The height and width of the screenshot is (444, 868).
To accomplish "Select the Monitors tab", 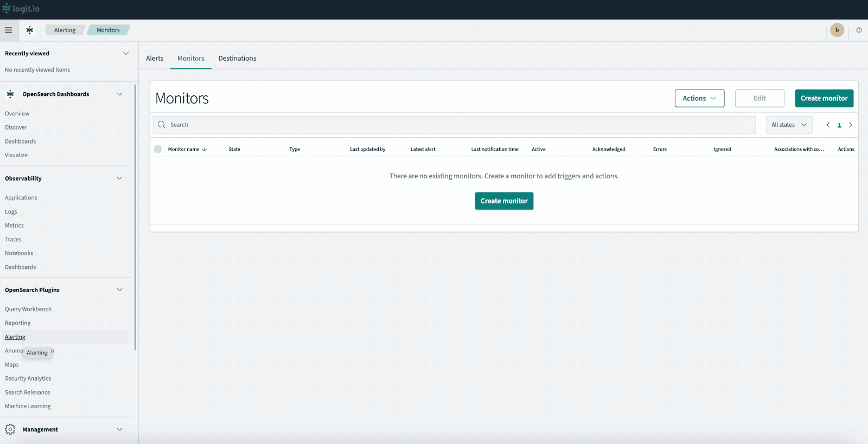I will tap(191, 59).
